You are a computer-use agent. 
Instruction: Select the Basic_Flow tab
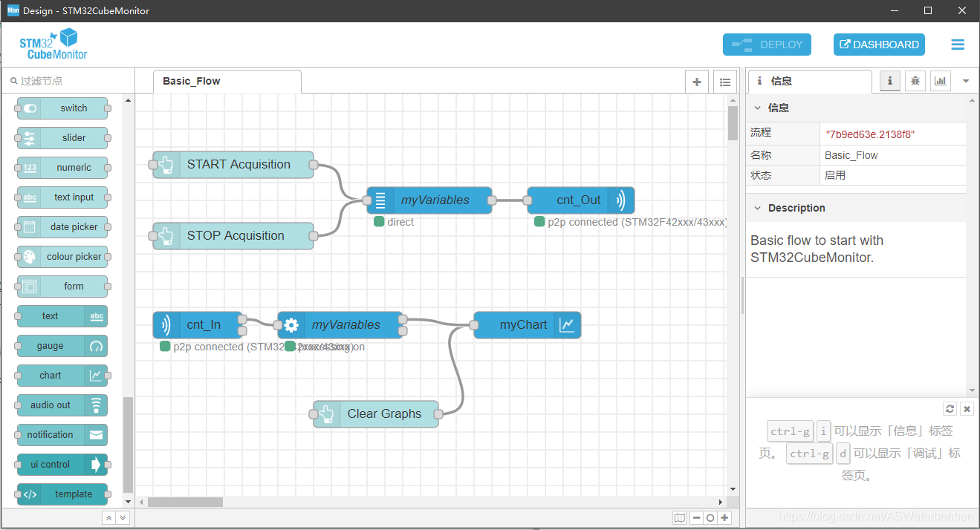[192, 82]
